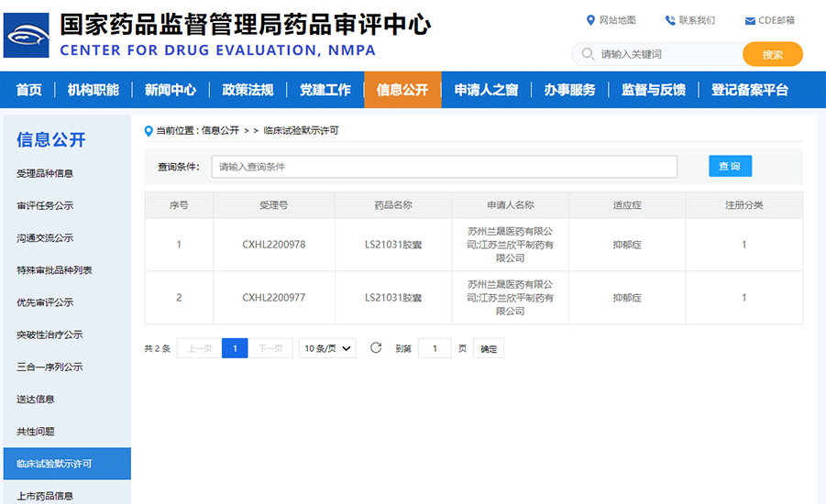Click the page number jump field

(435, 348)
